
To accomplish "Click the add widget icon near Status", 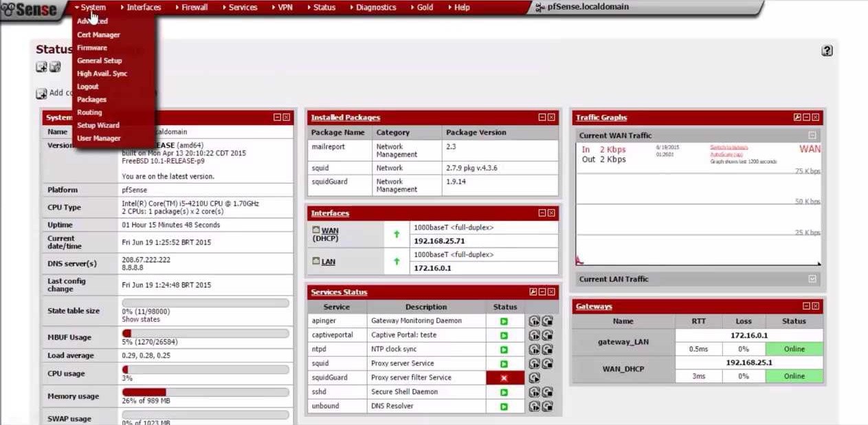I will (x=41, y=67).
